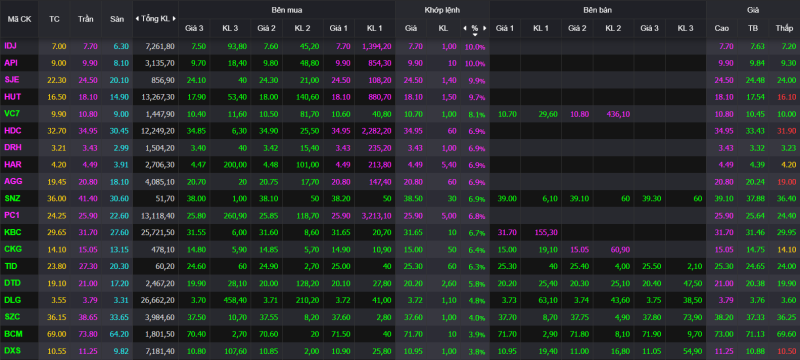The height and width of the screenshot is (360, 800).
Task: Click right arrow beside Tổng KL header
Action: [x=174, y=19]
